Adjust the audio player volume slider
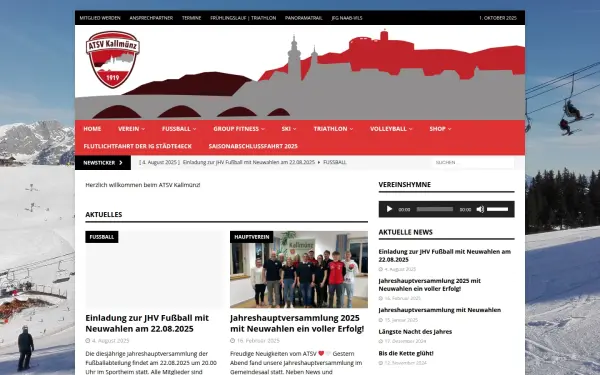 497,209
